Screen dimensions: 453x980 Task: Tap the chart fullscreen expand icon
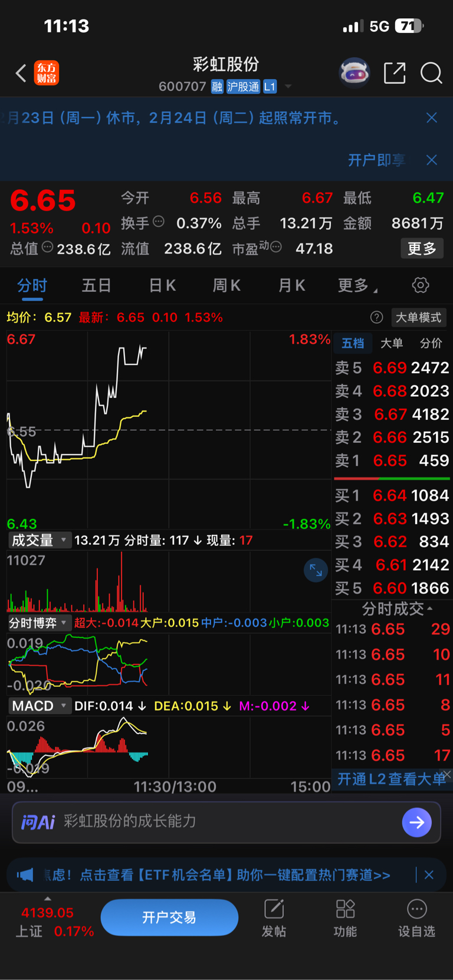click(316, 570)
